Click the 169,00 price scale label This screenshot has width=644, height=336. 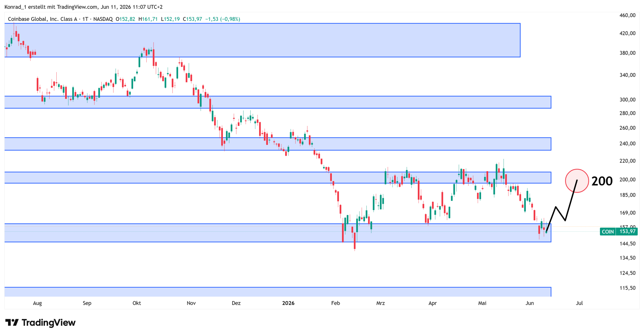point(627,213)
